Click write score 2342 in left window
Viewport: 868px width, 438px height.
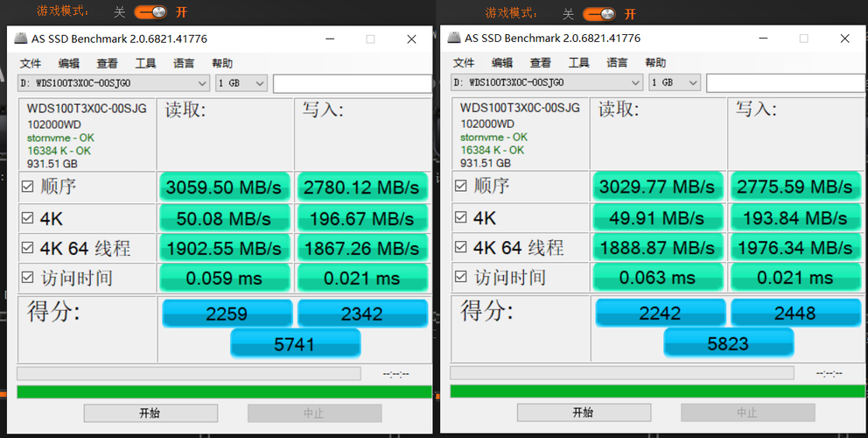click(x=362, y=314)
